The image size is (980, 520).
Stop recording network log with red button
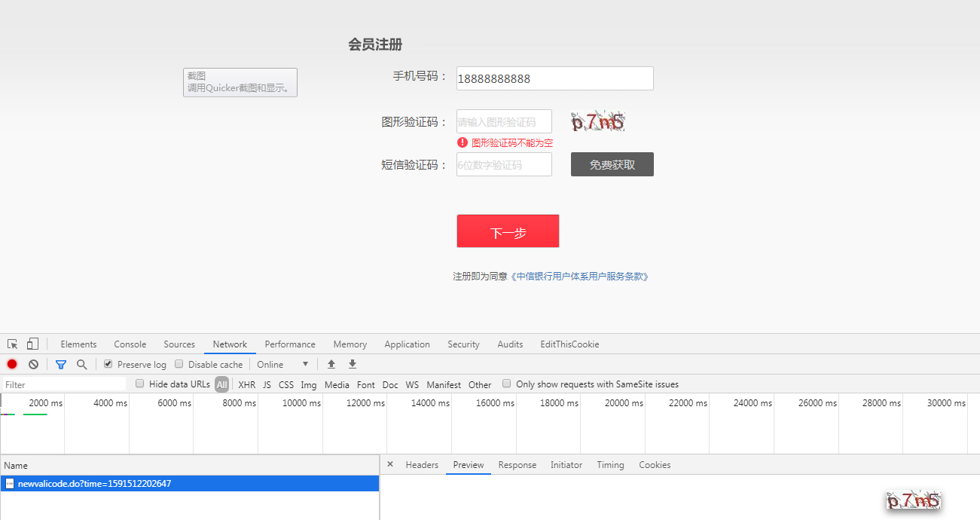click(x=12, y=364)
